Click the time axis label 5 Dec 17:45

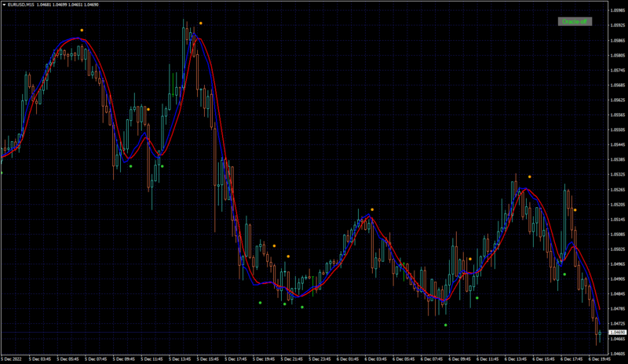[236, 359]
